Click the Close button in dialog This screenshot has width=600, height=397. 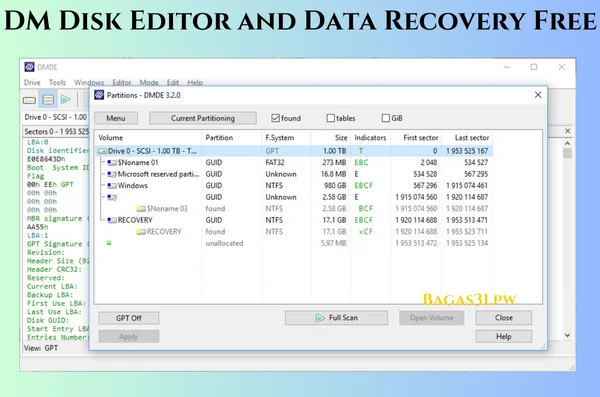point(504,318)
